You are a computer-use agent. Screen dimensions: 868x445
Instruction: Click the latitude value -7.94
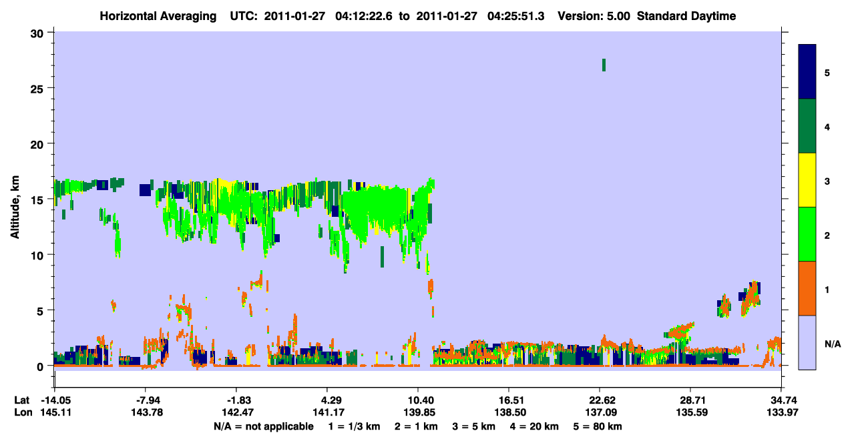(x=146, y=400)
